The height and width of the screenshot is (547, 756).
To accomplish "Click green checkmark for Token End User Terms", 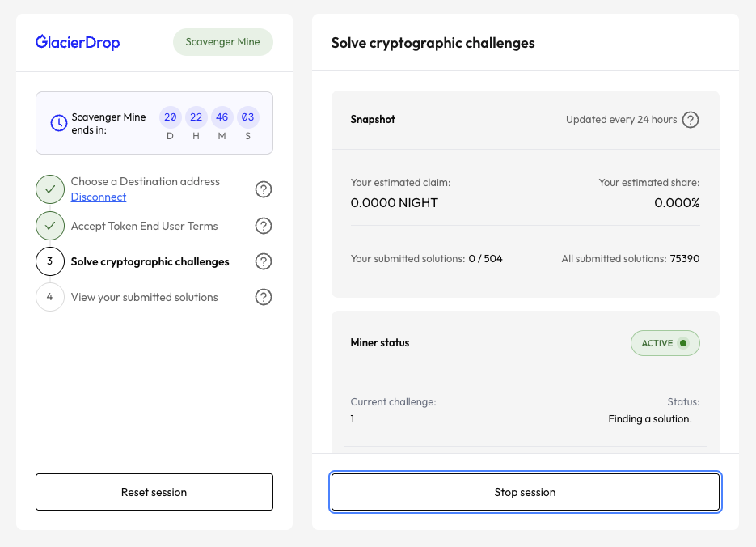I will [50, 226].
